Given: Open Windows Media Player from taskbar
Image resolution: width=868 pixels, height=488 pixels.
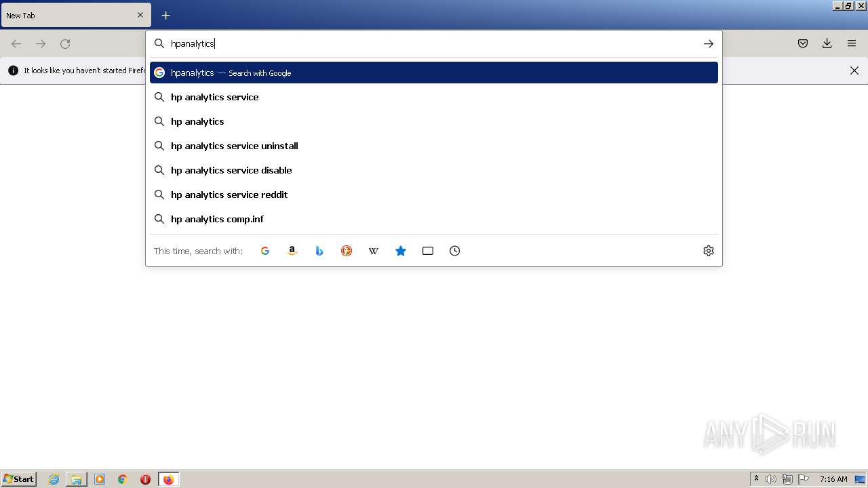Looking at the screenshot, I should pyautogui.click(x=100, y=479).
